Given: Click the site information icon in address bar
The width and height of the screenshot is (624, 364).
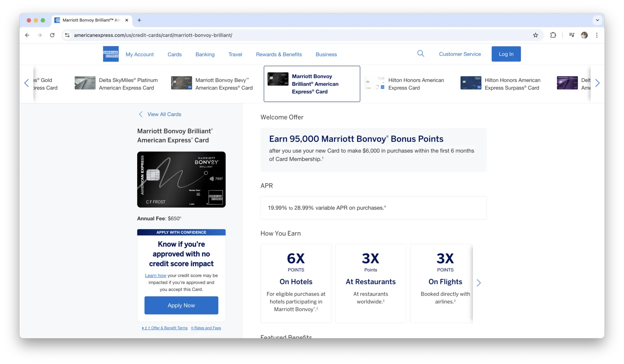Looking at the screenshot, I should coord(67,35).
